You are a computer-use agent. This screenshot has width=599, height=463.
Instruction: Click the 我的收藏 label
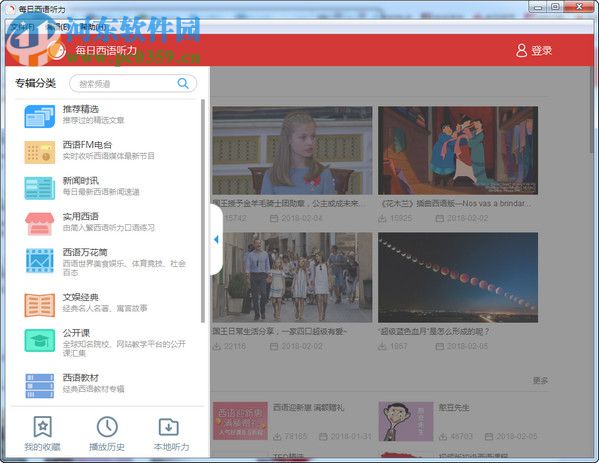42,447
